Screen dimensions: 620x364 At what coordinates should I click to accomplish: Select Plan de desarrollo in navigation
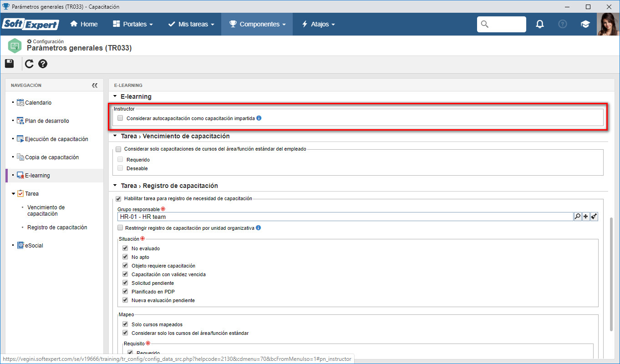click(47, 121)
